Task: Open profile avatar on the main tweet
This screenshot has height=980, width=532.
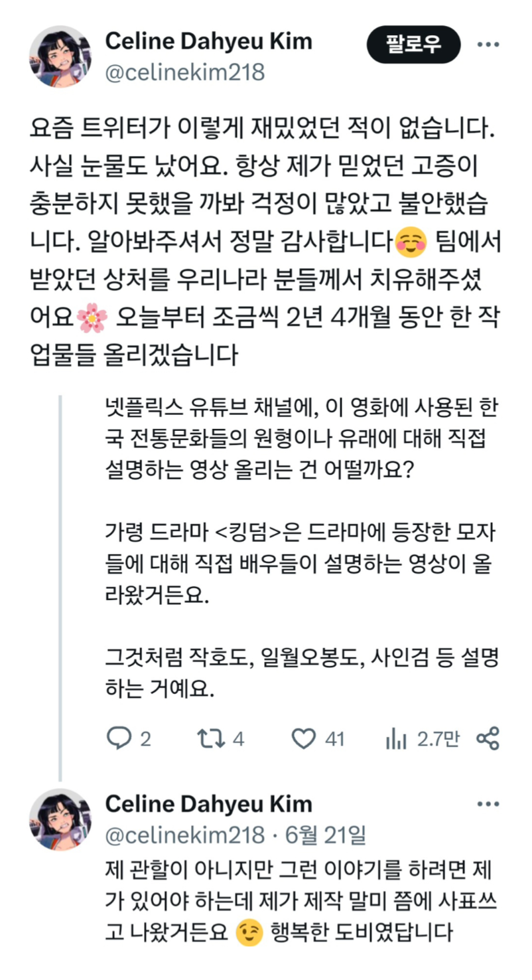Action: tap(60, 56)
